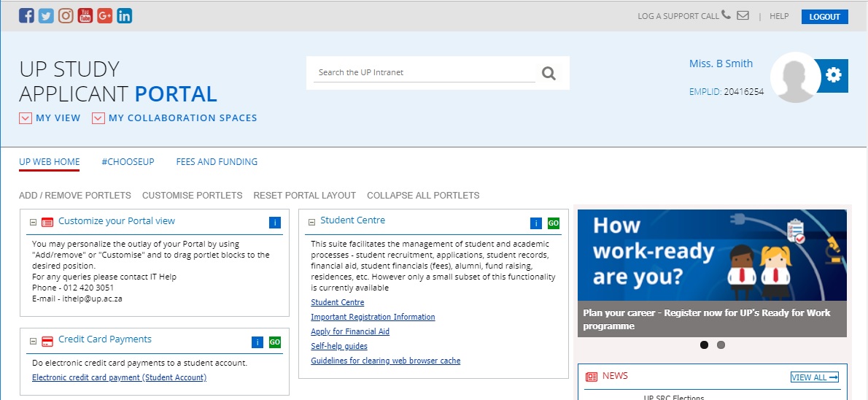Expand MY COLLABORATION SPACES dropdown
868x400 pixels.
(x=98, y=118)
